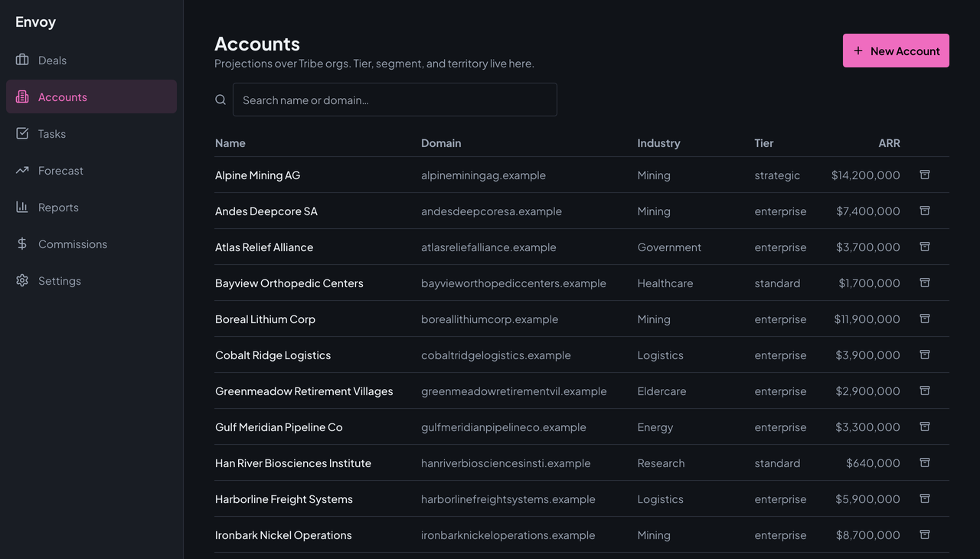Screen dimensions: 980x559
Task: Click the Envoy logo text
Action: (35, 21)
